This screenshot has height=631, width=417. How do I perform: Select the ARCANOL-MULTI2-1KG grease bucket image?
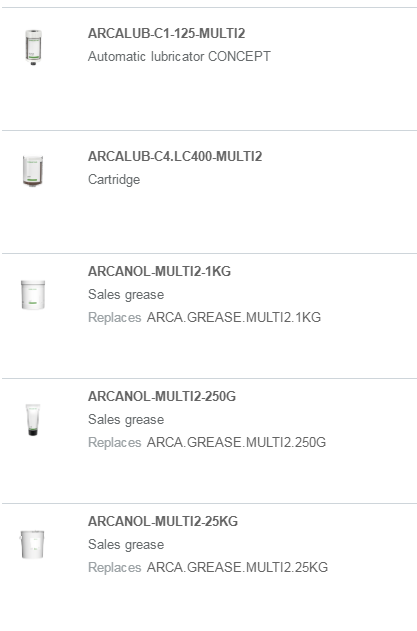tap(33, 295)
